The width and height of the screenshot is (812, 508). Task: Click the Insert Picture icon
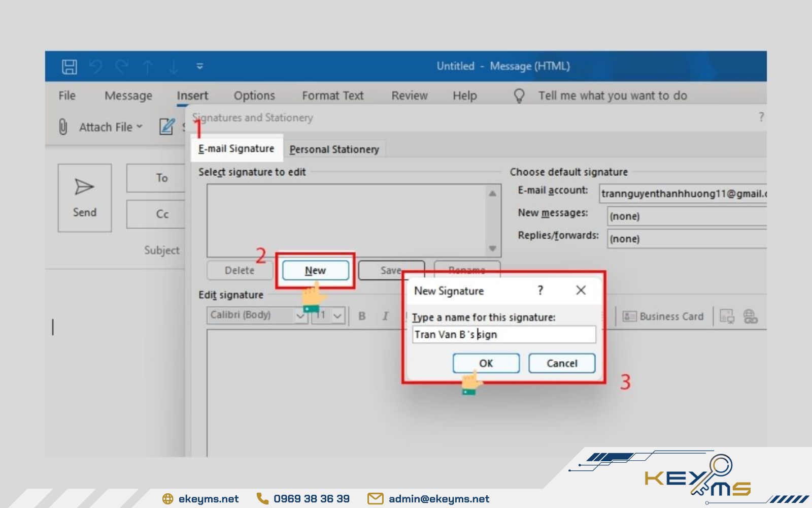click(727, 316)
